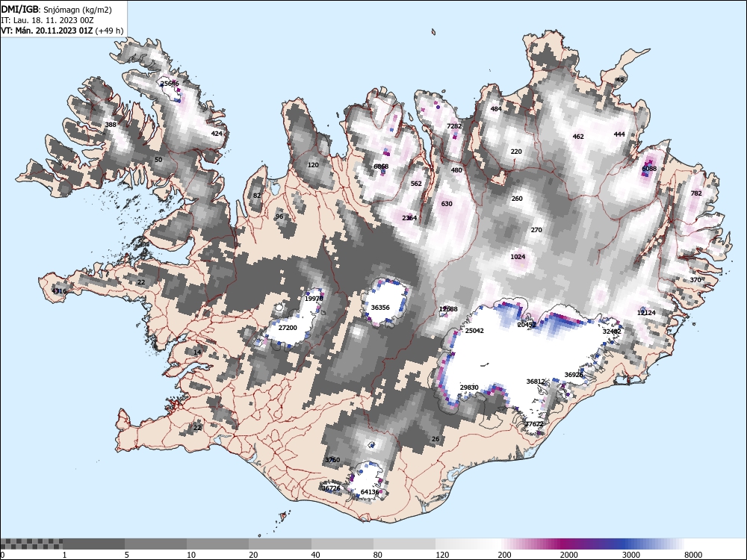Click the snow value 64136

click(370, 492)
